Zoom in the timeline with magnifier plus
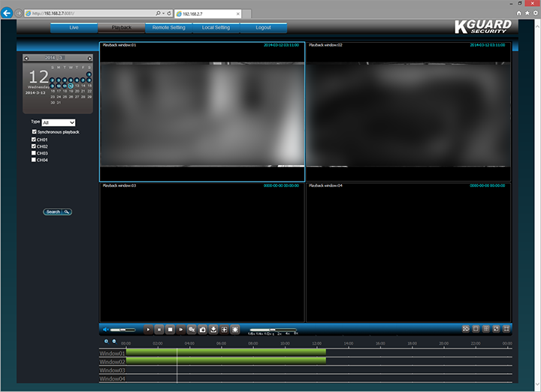Image resolution: width=541 pixels, height=392 pixels. (x=107, y=342)
